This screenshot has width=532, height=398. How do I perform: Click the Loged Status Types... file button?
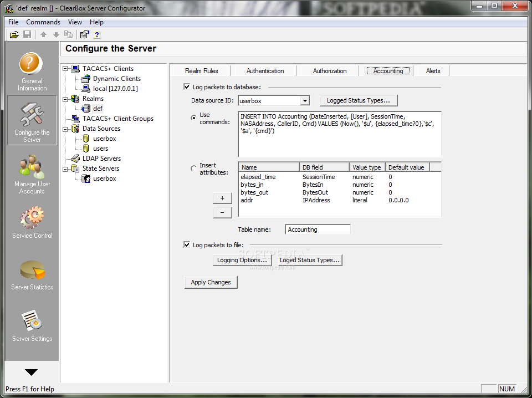click(x=310, y=260)
